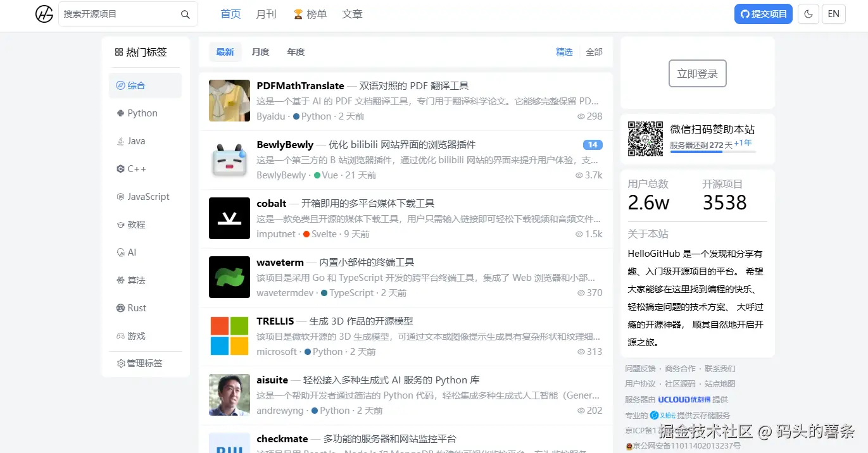The height and width of the screenshot is (453, 868).
Task: Click the search magnifier icon
Action: pyautogui.click(x=185, y=14)
